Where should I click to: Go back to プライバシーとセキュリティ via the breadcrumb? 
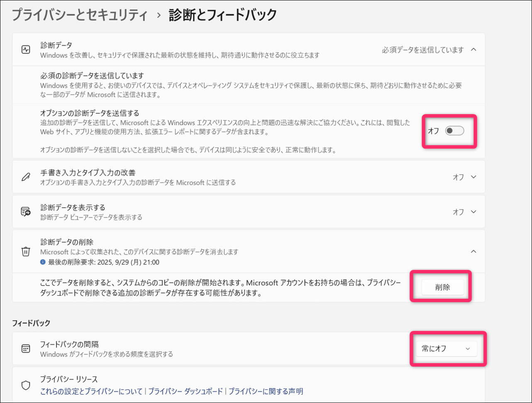point(80,15)
